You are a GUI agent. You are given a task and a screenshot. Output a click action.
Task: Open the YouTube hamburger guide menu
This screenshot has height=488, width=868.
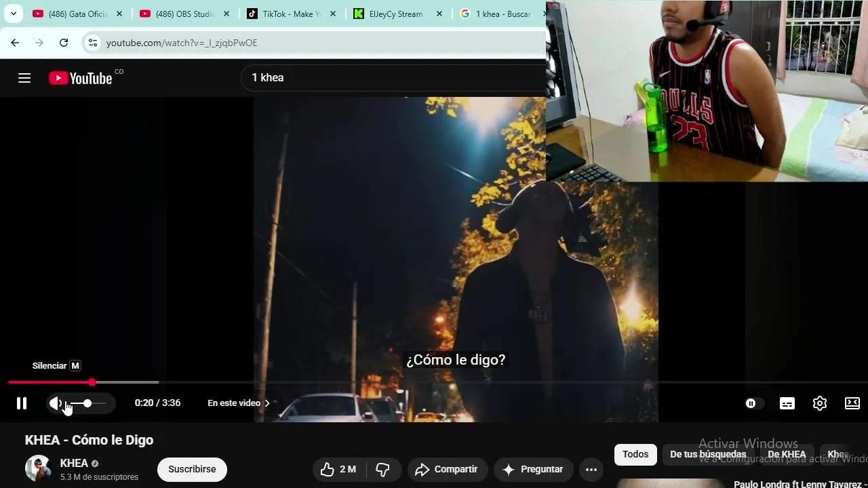tap(24, 78)
